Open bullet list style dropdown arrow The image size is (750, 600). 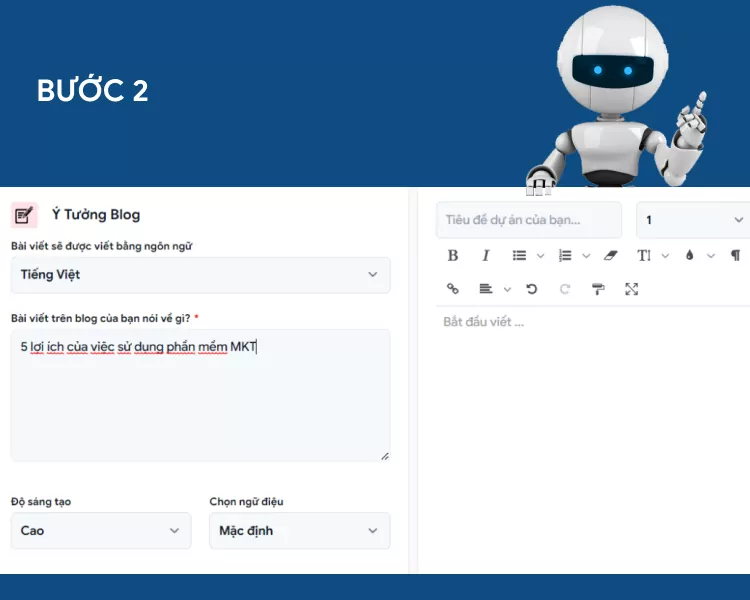click(540, 256)
